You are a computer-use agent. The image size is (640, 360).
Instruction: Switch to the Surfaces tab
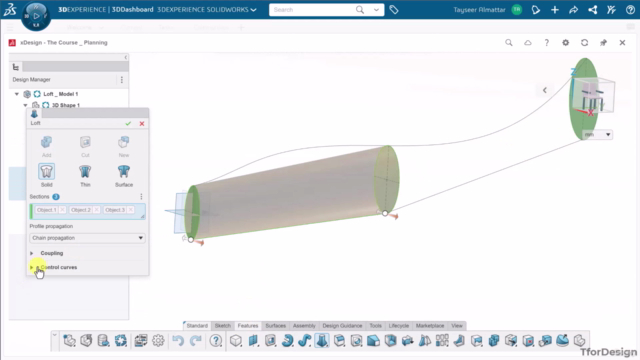(x=276, y=326)
